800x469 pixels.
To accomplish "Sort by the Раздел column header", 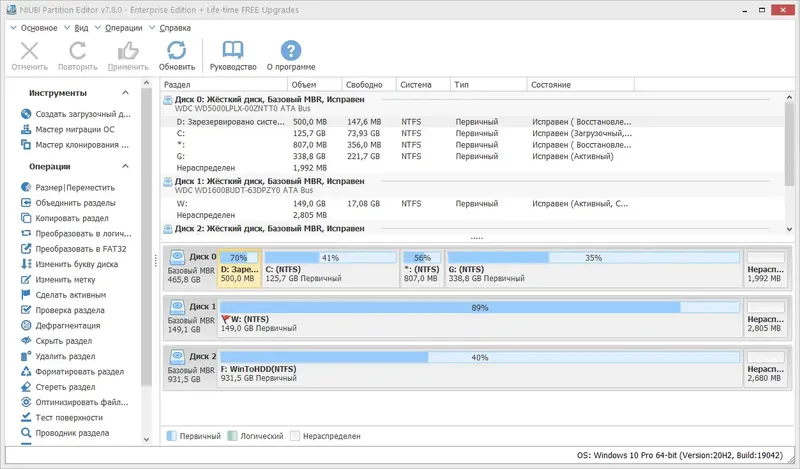I will coord(223,85).
